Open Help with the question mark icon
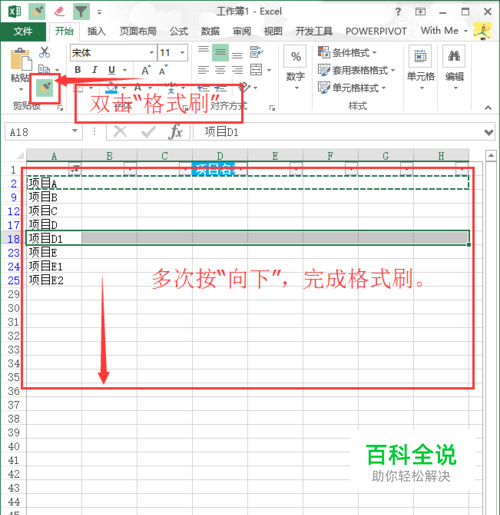The image size is (500, 515). tap(398, 12)
